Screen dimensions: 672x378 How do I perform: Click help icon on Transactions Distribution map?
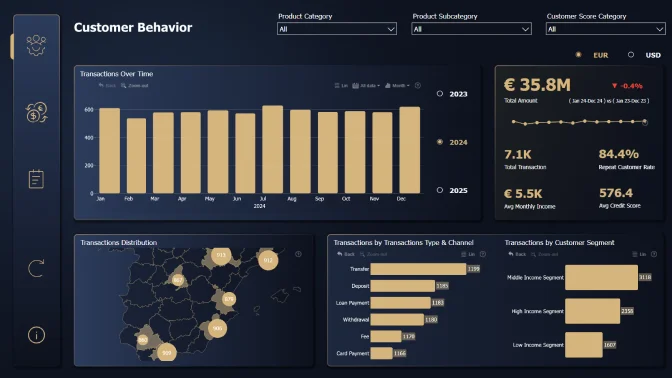click(x=298, y=254)
